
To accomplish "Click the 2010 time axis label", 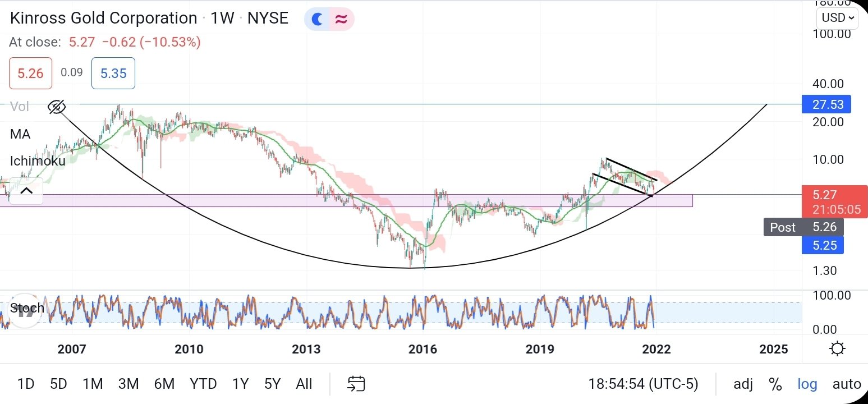I will coord(189,349).
